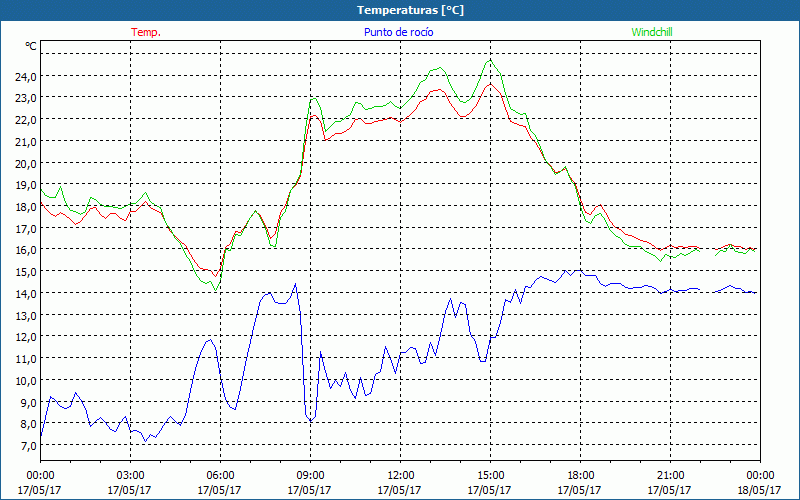Click the red 'Temp.' legend label

point(146,32)
